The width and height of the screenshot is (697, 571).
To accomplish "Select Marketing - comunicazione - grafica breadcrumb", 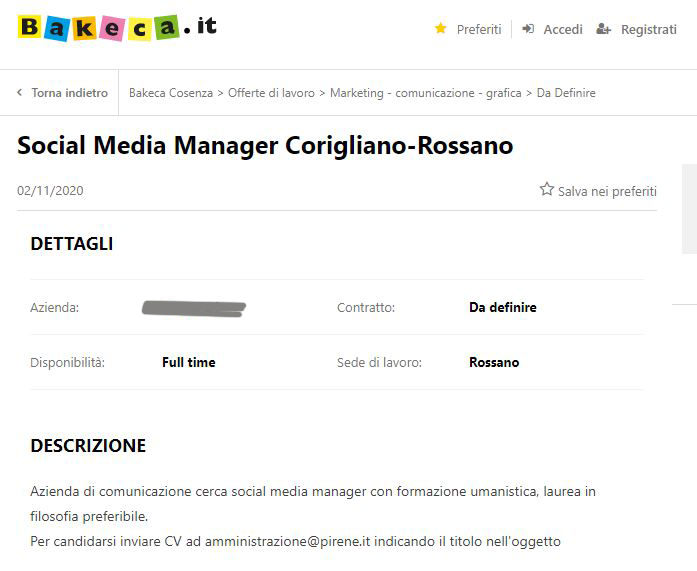I will pos(425,93).
